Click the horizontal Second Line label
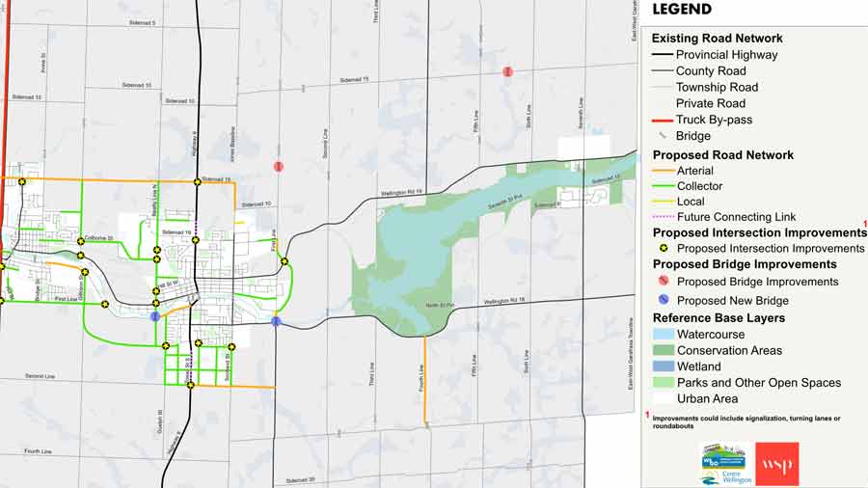 point(40,376)
